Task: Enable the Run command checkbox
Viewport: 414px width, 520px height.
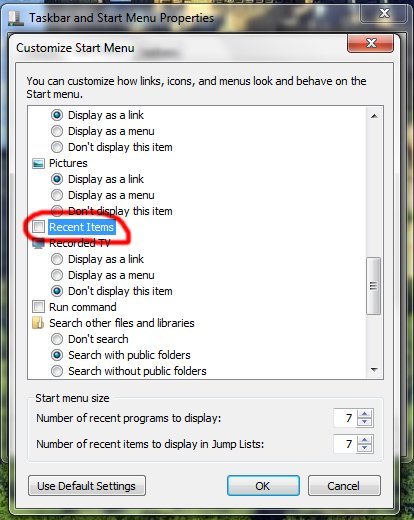Action: coord(38,307)
